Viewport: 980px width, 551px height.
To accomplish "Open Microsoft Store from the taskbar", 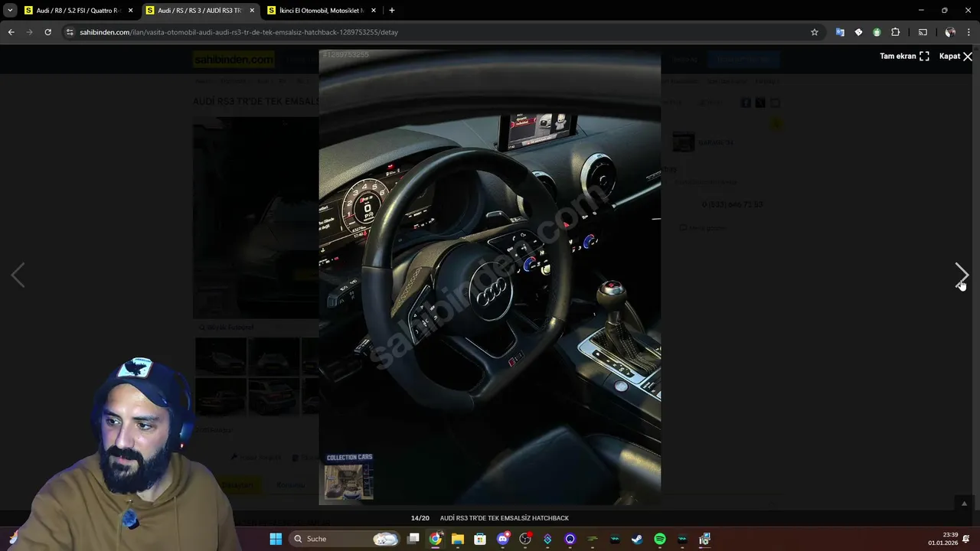I will 480,539.
